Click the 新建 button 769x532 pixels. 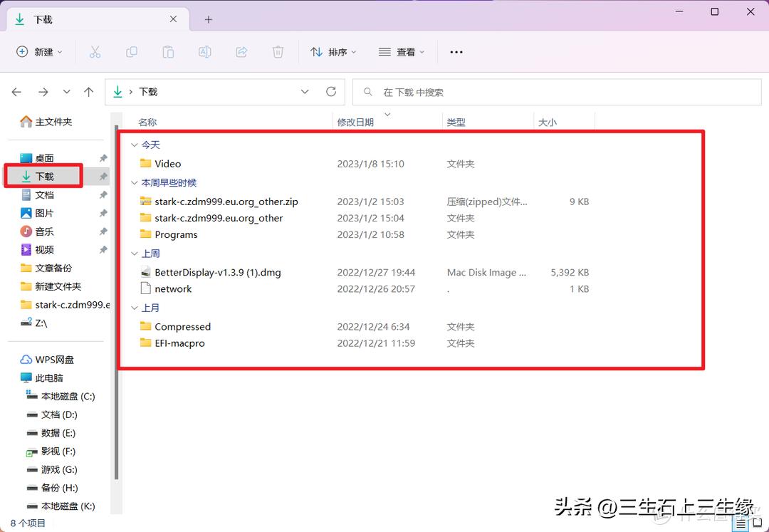coord(39,51)
